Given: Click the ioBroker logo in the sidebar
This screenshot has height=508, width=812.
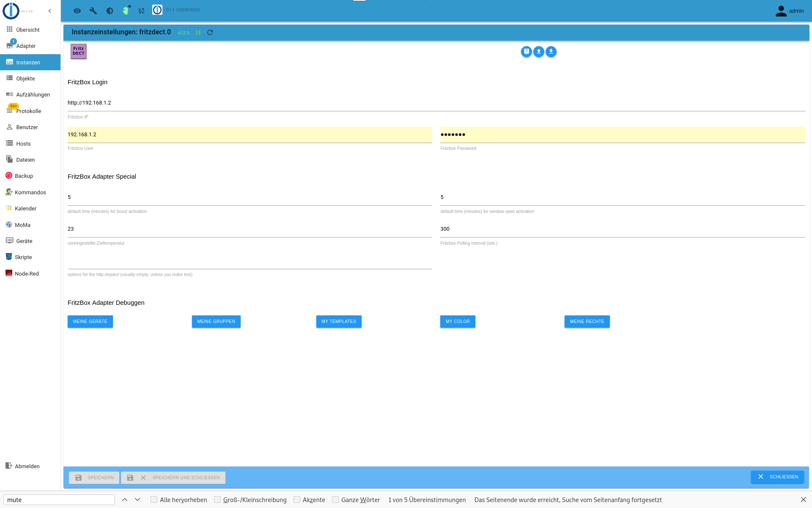Looking at the screenshot, I should click(x=11, y=11).
